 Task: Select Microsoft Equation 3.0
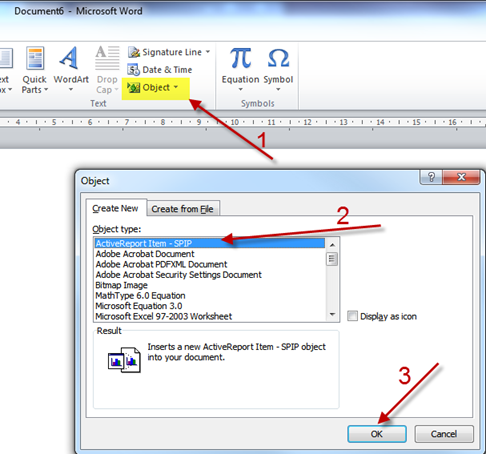tap(210, 306)
